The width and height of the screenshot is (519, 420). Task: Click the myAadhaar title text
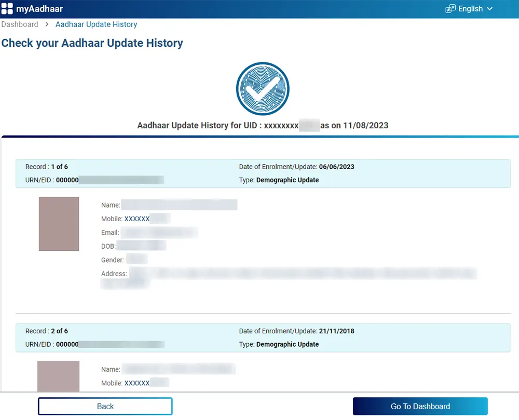(39, 9)
